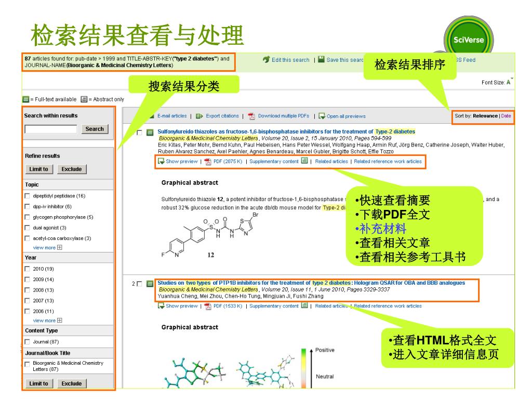Click PDF icon for 1533 K file
The image size is (532, 399).
(208, 306)
